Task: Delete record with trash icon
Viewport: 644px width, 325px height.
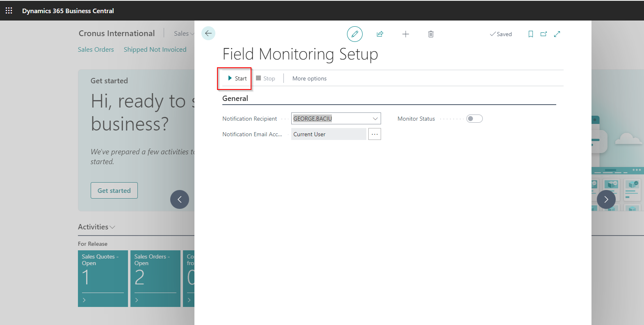Action: coord(431,34)
